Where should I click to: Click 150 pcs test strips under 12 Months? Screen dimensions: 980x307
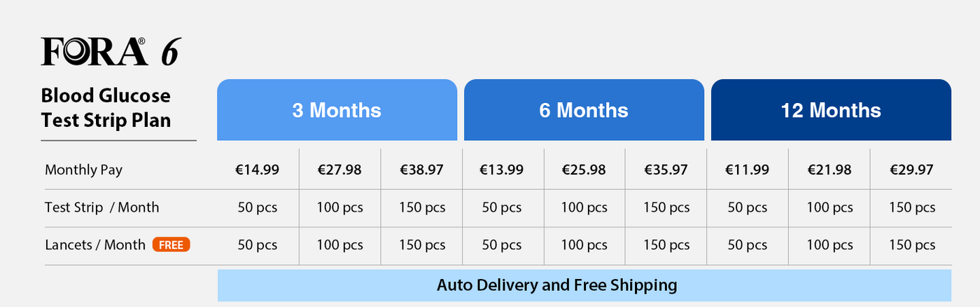[911, 207]
